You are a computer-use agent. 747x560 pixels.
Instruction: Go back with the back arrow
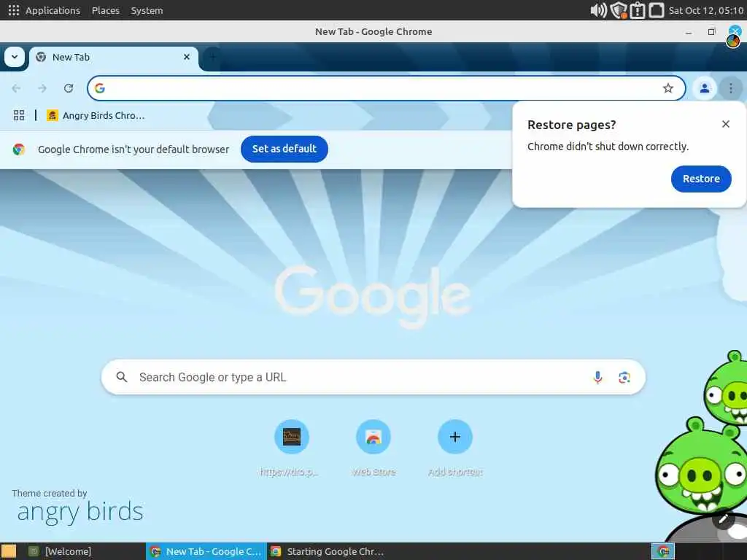coord(16,88)
